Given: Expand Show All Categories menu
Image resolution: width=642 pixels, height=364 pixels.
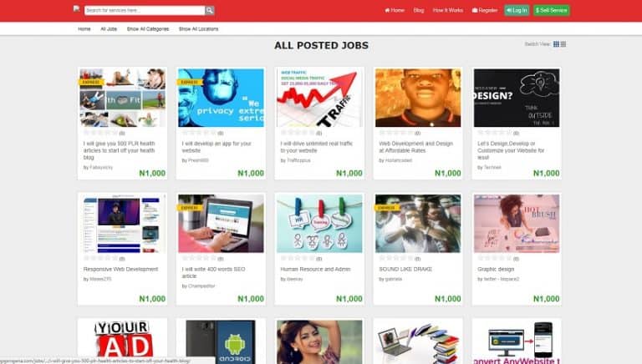Looking at the screenshot, I should pyautogui.click(x=148, y=29).
